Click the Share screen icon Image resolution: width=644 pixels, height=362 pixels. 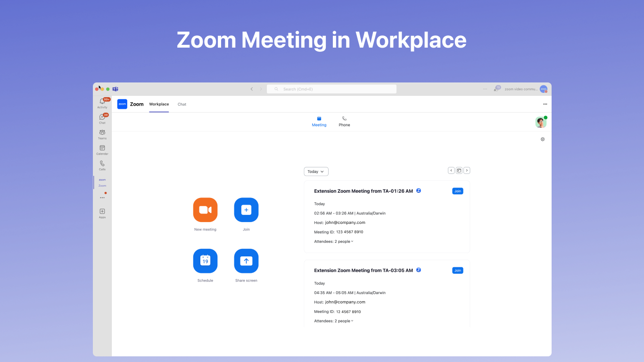(x=246, y=261)
